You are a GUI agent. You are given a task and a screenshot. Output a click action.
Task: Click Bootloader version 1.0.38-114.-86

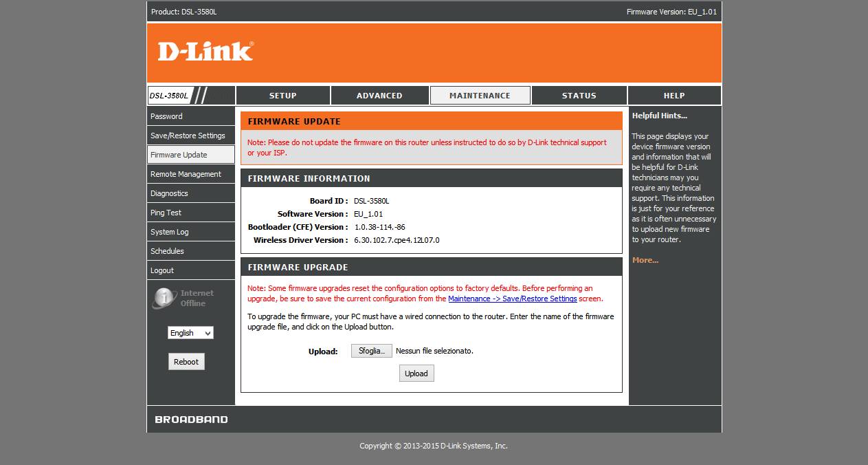point(379,227)
